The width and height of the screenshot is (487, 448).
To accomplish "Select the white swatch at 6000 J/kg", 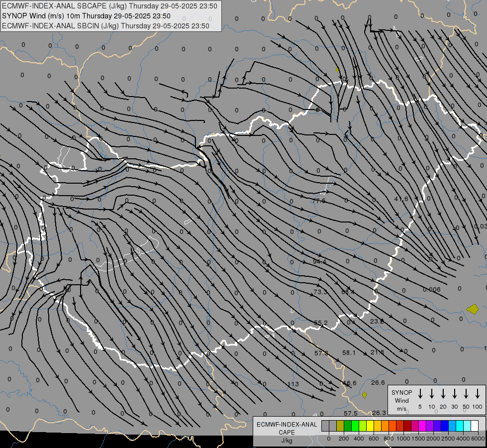I will (474, 426).
